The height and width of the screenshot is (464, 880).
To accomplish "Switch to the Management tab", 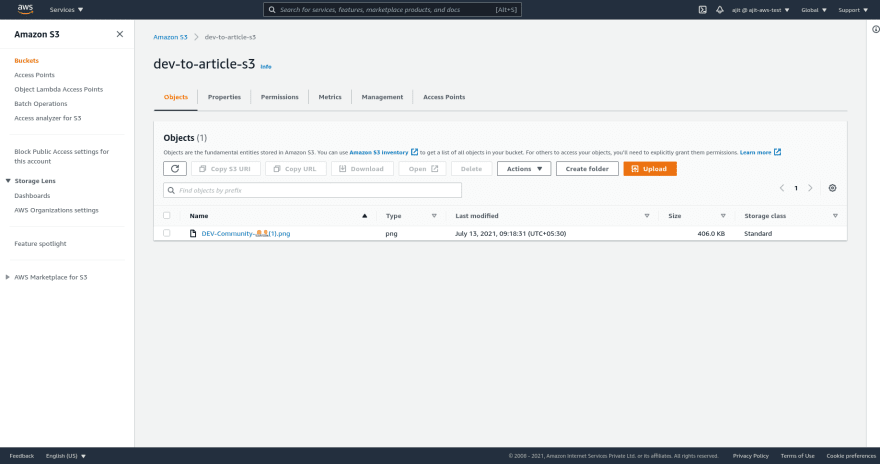I will point(382,97).
